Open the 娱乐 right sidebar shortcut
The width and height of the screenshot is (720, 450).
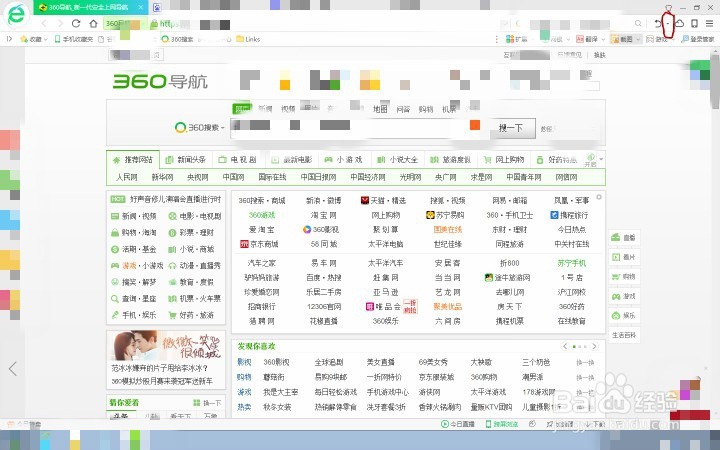tap(624, 315)
